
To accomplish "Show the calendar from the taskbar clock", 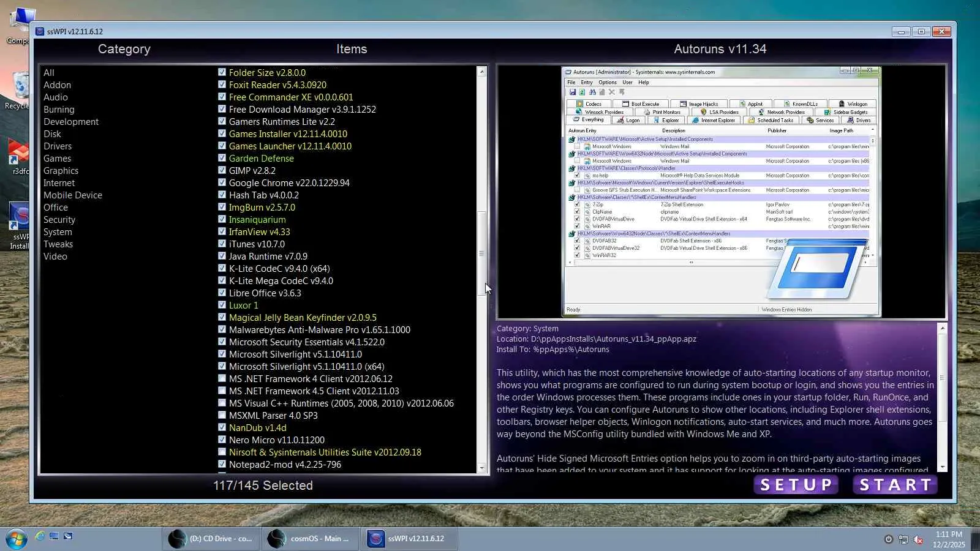I will click(x=949, y=539).
